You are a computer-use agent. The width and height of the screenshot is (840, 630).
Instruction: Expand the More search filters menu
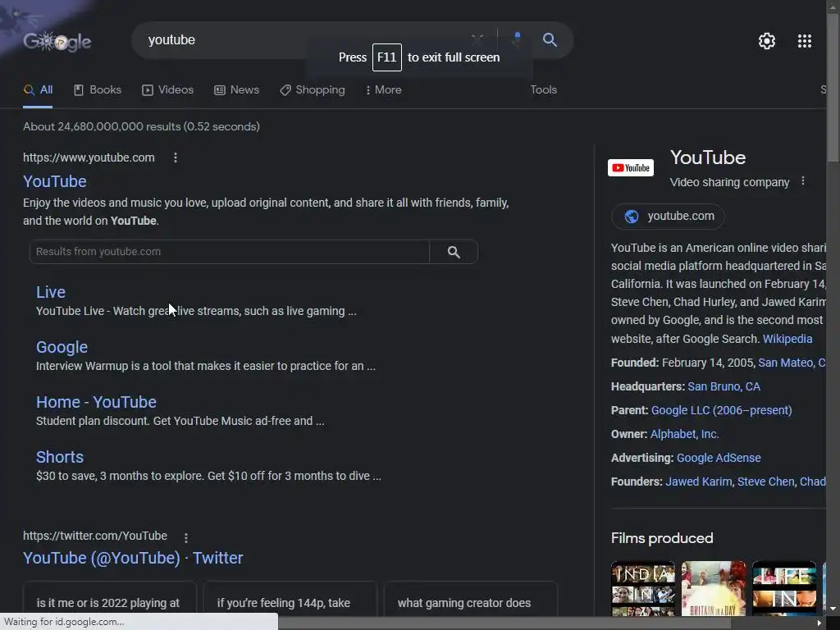pyautogui.click(x=384, y=90)
